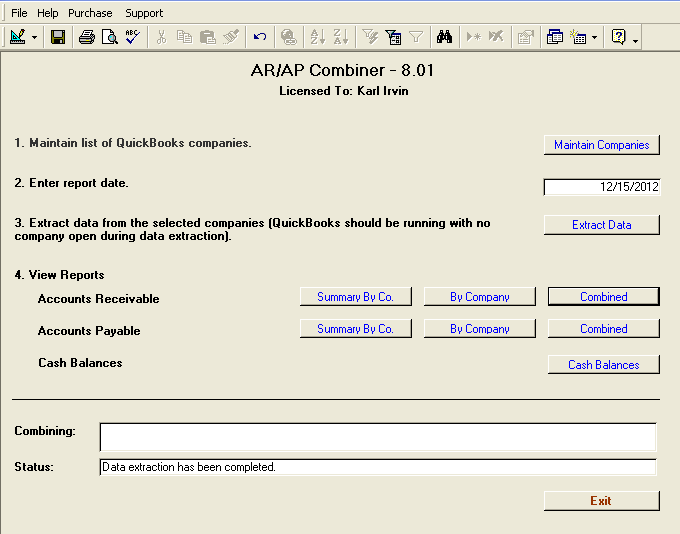This screenshot has height=534, width=680.
Task: Open the Purchase menu
Action: click(90, 13)
